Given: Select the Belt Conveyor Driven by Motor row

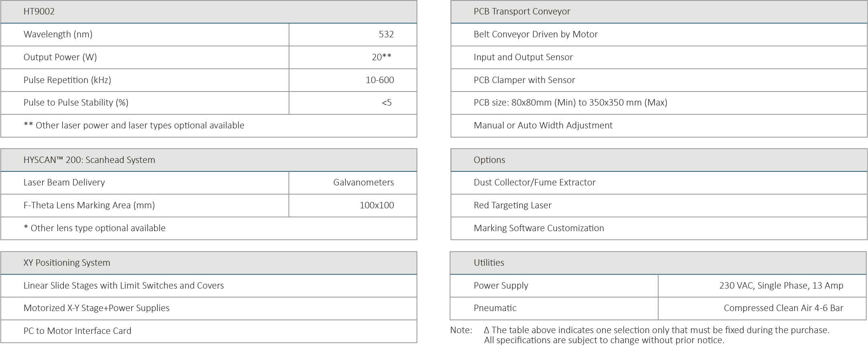Looking at the screenshot, I should (535, 35).
